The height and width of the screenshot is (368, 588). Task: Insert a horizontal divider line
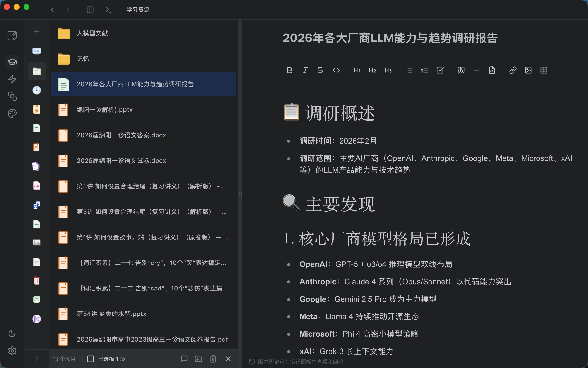point(476,70)
